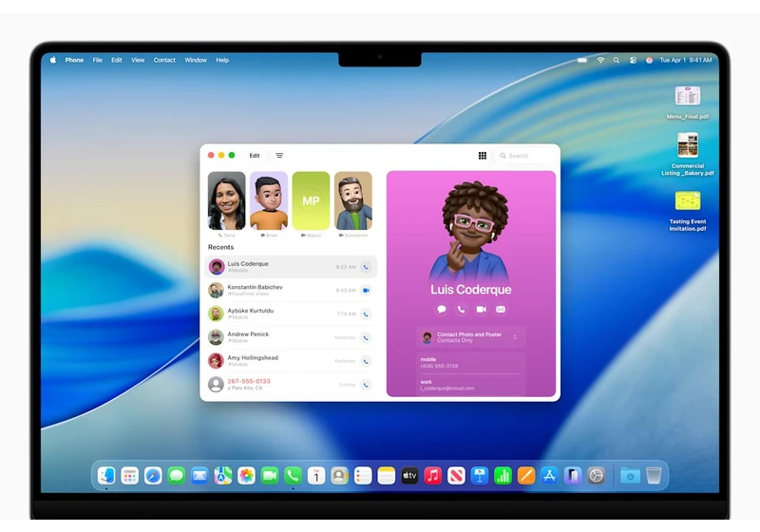
Task: Select Konstantin's bearded Memoji favorite card
Action: tap(353, 200)
